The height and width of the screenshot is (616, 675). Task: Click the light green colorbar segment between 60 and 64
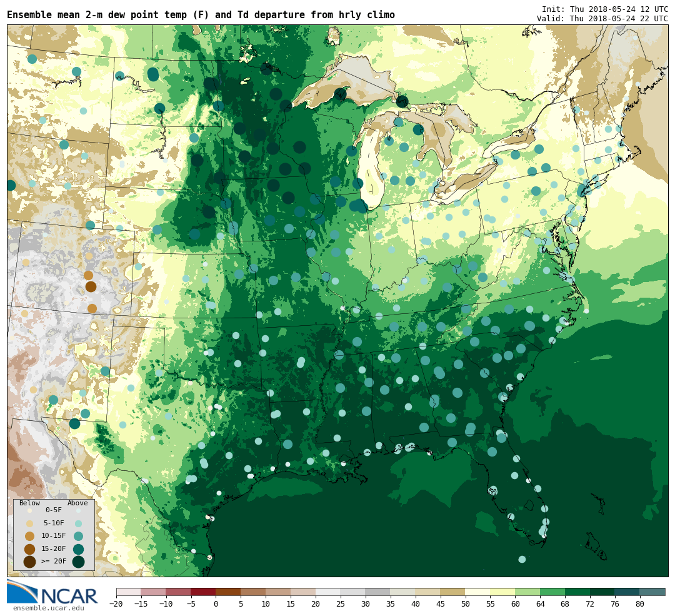pyautogui.click(x=527, y=592)
